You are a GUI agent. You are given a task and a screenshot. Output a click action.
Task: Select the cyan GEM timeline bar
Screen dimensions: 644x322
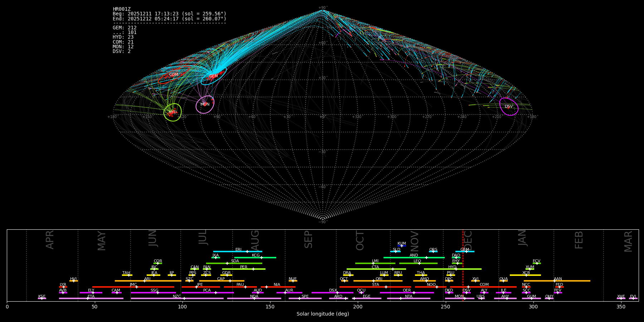pos(465,252)
